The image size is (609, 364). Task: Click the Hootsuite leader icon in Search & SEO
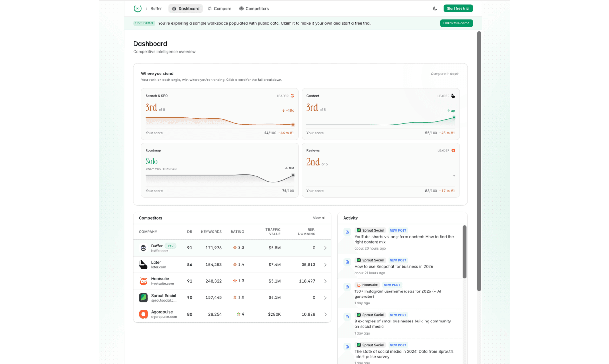pos(292,96)
